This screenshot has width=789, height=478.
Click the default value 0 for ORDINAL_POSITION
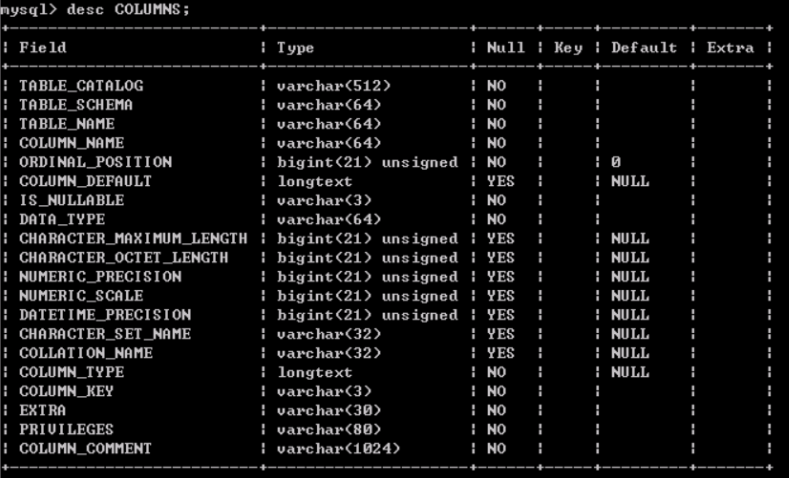tap(616, 162)
